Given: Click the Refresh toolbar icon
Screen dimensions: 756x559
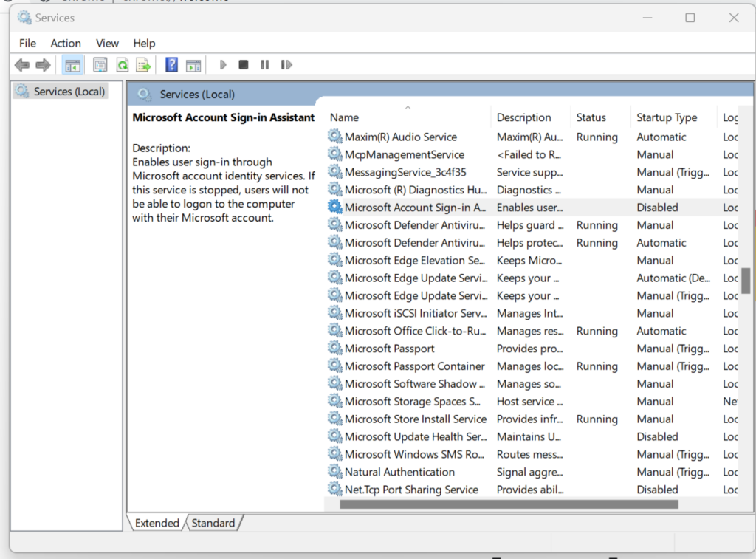Looking at the screenshot, I should pyautogui.click(x=123, y=65).
